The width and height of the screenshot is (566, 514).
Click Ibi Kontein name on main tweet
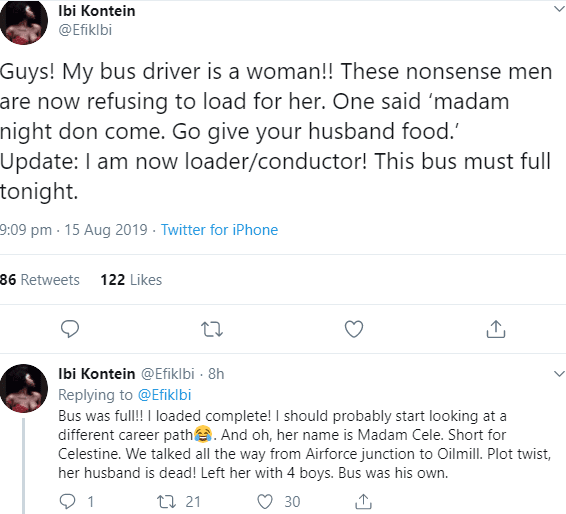[97, 11]
